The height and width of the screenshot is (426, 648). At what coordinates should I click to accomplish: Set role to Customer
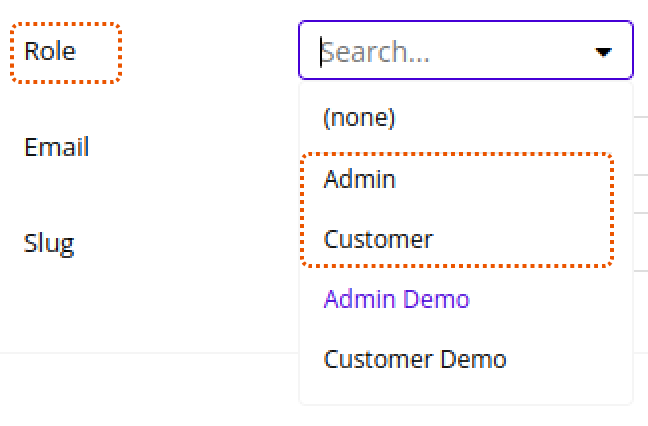[x=378, y=240]
